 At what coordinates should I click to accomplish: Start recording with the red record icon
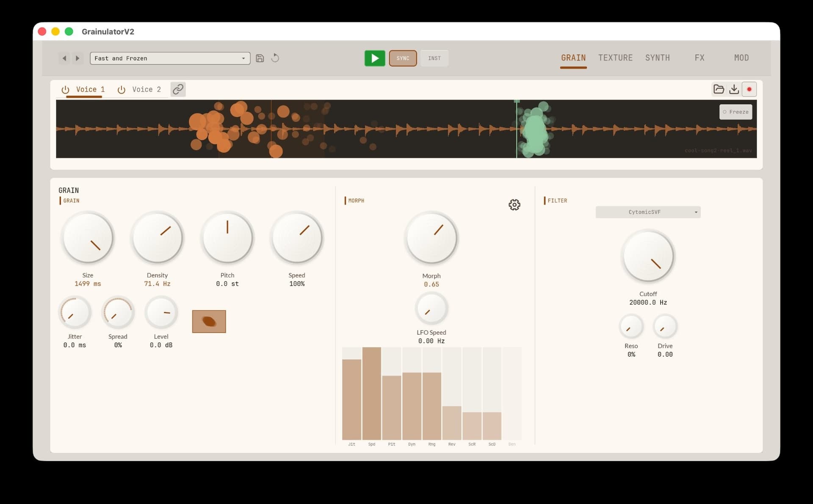pos(749,89)
